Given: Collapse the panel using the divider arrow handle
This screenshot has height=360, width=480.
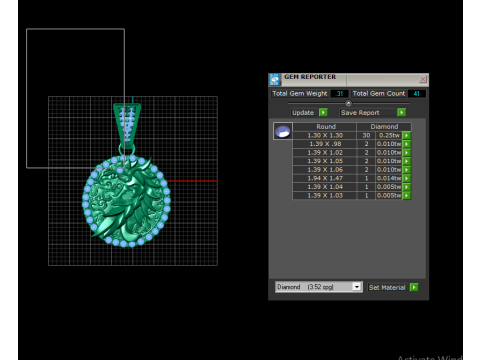Looking at the screenshot, I should click(349, 103).
